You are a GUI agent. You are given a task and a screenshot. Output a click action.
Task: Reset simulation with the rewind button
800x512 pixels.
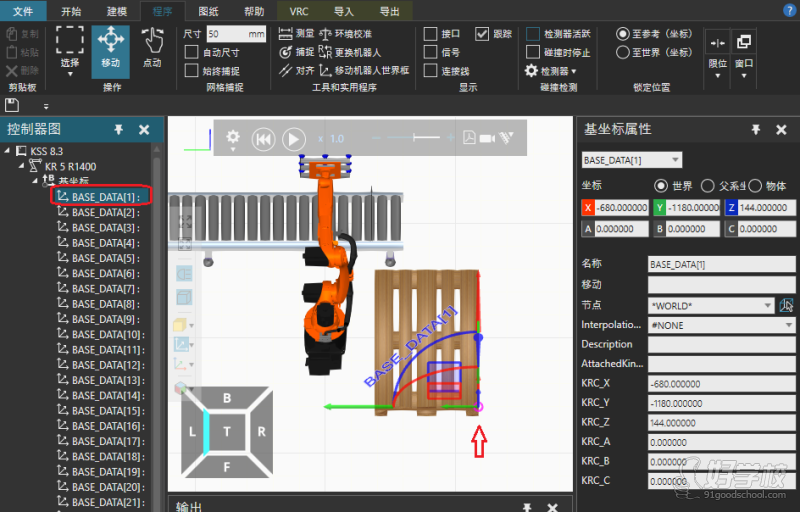[263, 139]
